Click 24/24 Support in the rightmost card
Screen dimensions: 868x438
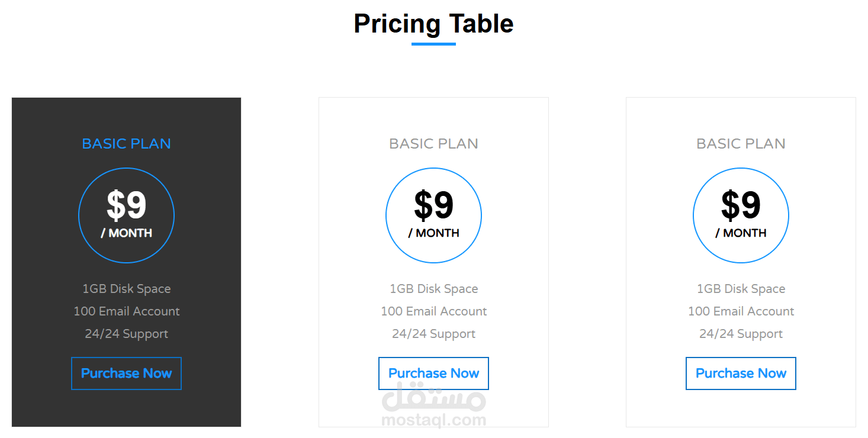[x=741, y=334]
